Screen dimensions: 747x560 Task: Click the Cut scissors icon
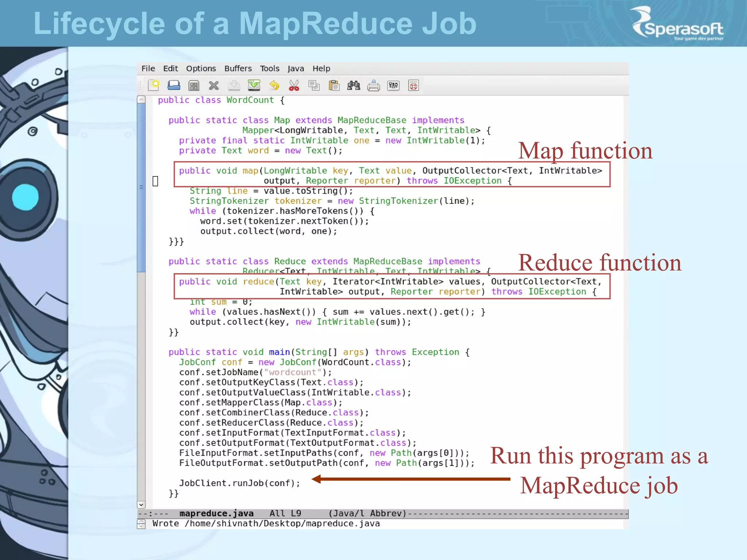294,85
